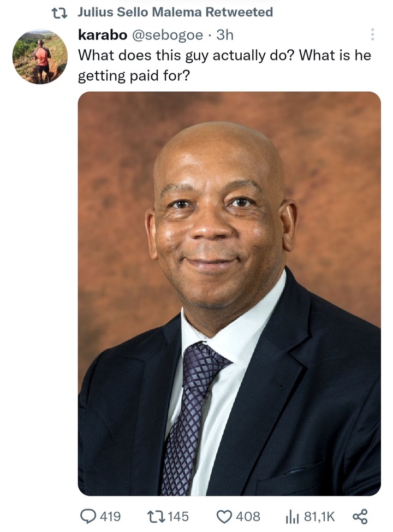The image size is (393, 532).
Task: Click the 81,1K views count
Action: (319, 517)
